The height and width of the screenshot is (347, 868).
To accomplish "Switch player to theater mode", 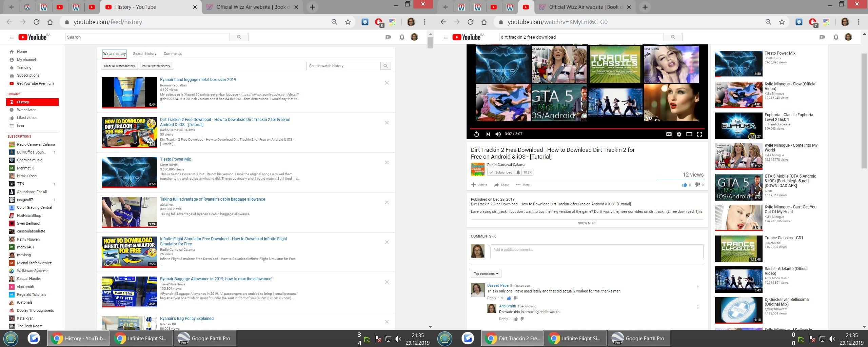I will (x=689, y=134).
